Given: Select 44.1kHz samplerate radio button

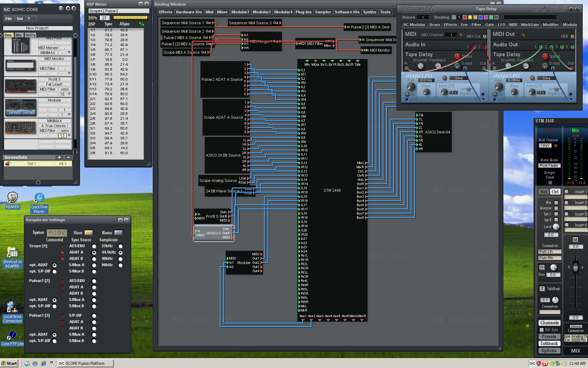Looking at the screenshot, I should coord(120,252).
